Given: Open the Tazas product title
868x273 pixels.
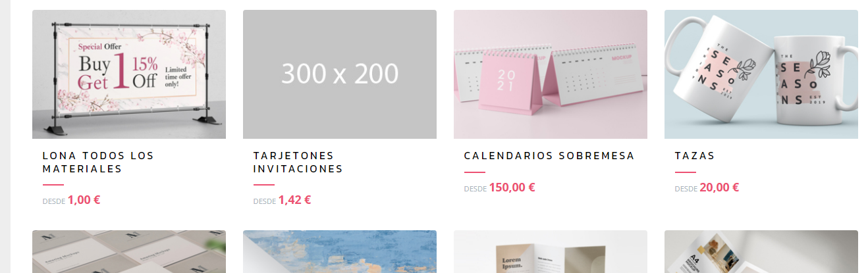Looking at the screenshot, I should (x=695, y=156).
